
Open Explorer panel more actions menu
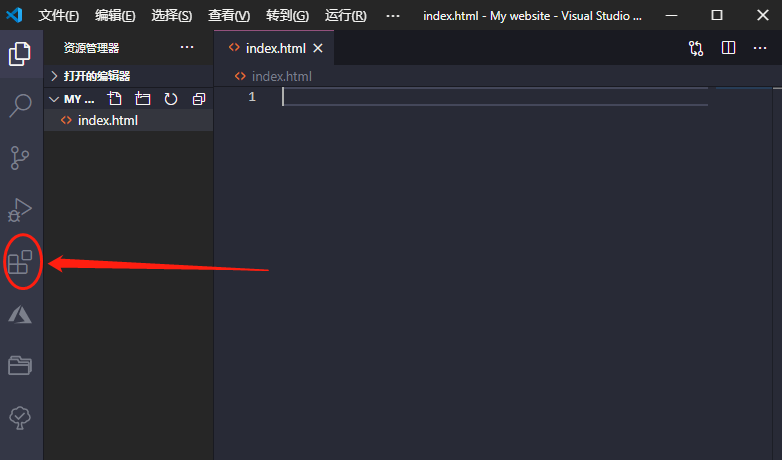click(x=187, y=47)
